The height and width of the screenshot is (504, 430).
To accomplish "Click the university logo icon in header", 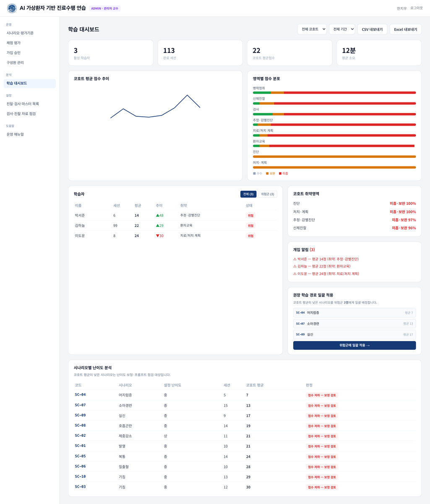I will click(12, 8).
